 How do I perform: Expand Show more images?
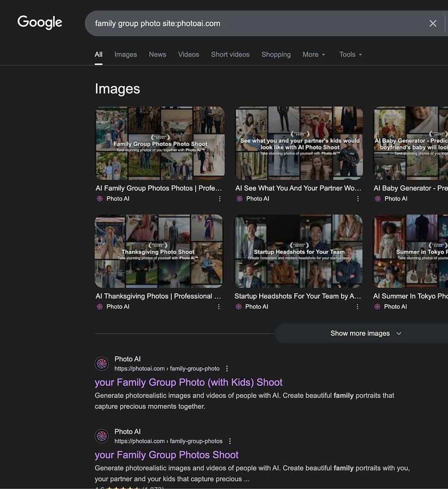coord(365,333)
